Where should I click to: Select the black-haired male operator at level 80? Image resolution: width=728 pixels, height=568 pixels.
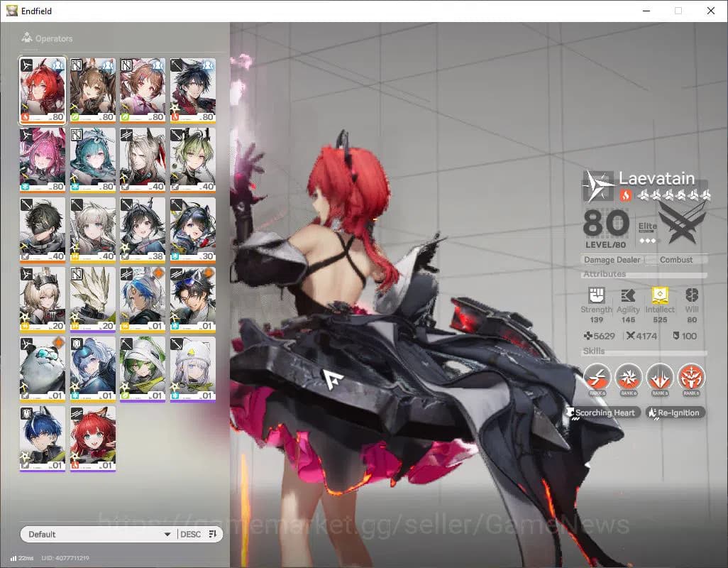pos(193,90)
